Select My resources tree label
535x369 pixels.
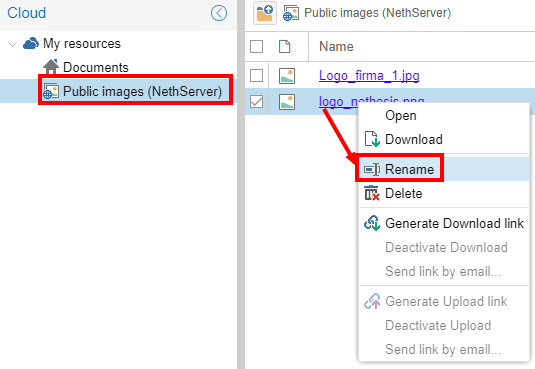(x=82, y=44)
